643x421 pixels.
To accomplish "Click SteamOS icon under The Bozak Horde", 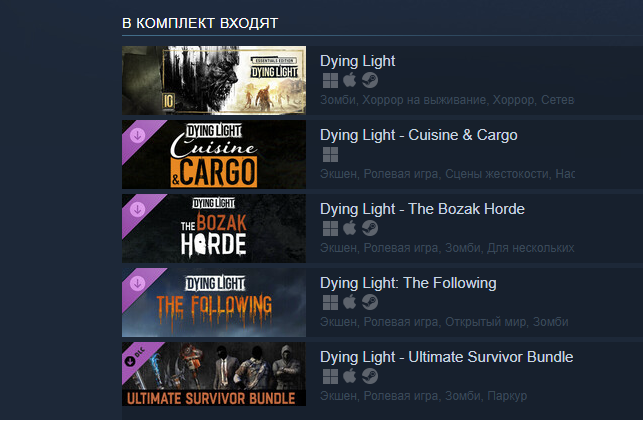I will point(370,228).
